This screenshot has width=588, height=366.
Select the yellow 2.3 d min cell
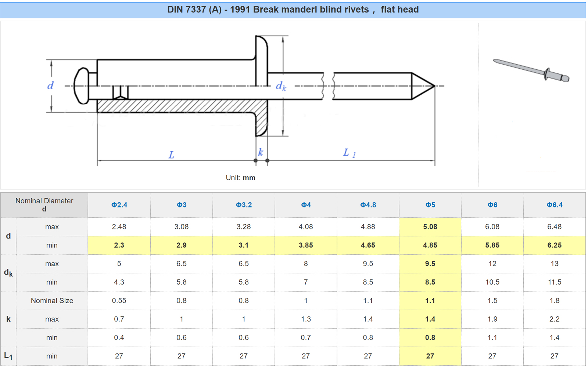[x=119, y=245]
